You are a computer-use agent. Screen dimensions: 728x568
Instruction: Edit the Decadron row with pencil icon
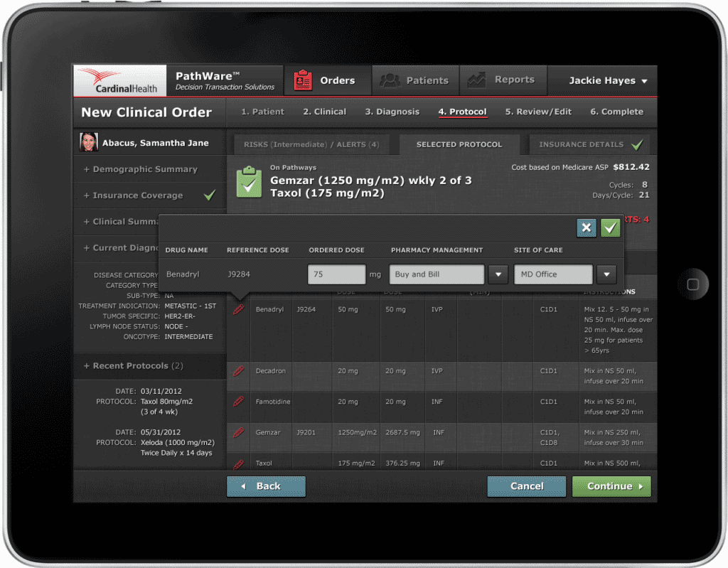[239, 371]
